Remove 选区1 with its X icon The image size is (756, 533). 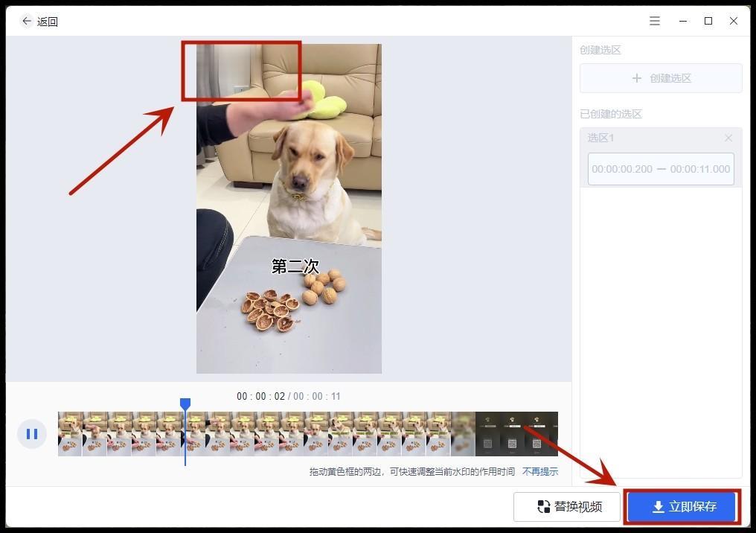(x=728, y=138)
